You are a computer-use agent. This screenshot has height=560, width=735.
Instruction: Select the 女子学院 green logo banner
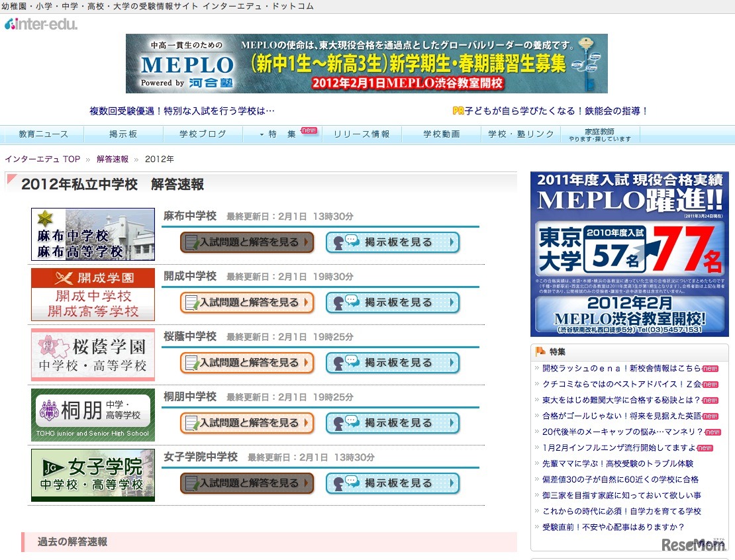(x=92, y=475)
